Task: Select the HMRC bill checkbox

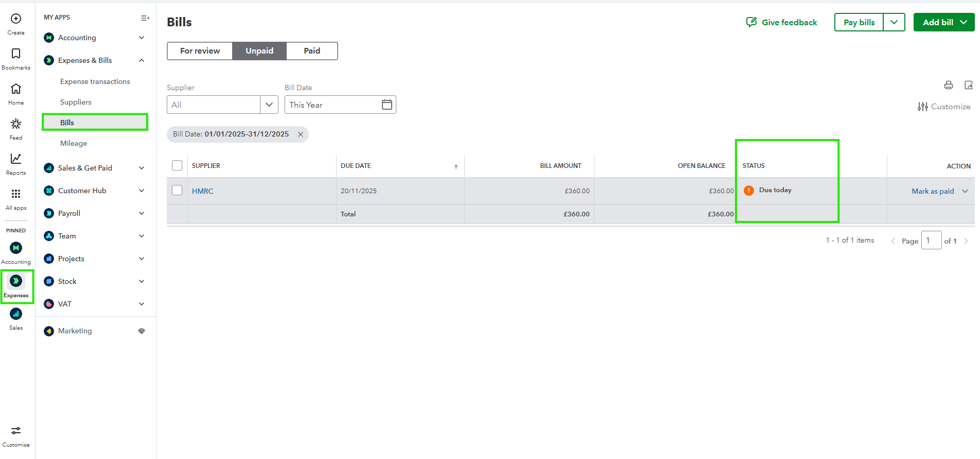Action: pyautogui.click(x=177, y=190)
